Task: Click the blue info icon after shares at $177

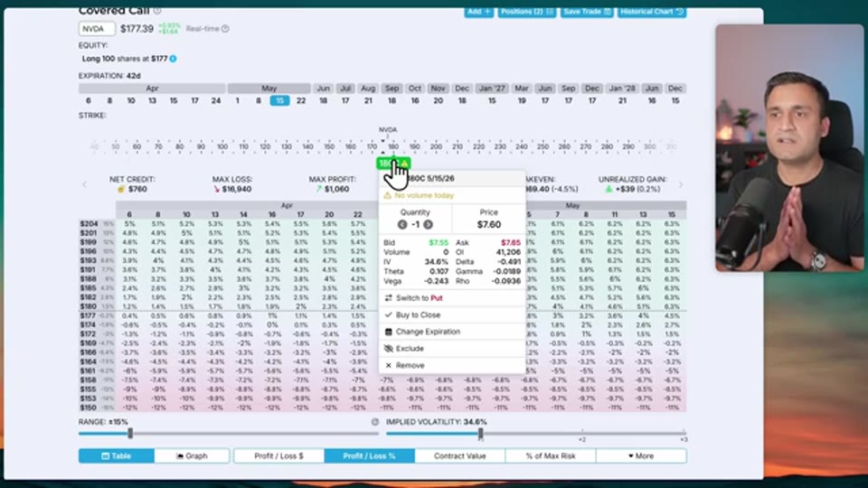Action: pos(174,59)
